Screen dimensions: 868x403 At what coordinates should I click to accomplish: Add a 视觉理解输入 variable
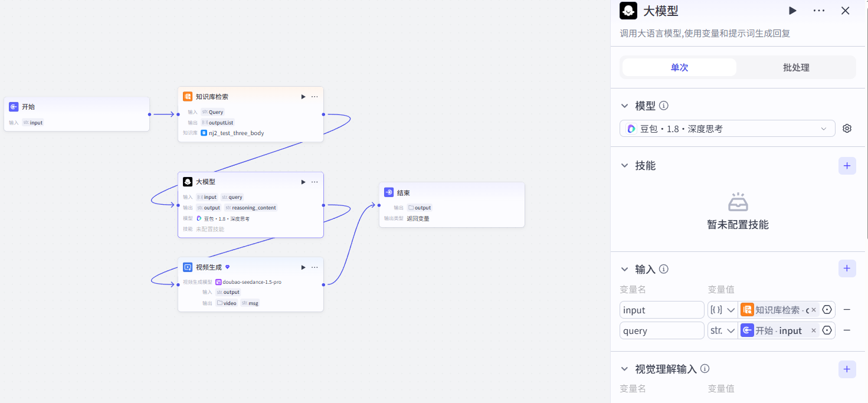[x=847, y=369]
